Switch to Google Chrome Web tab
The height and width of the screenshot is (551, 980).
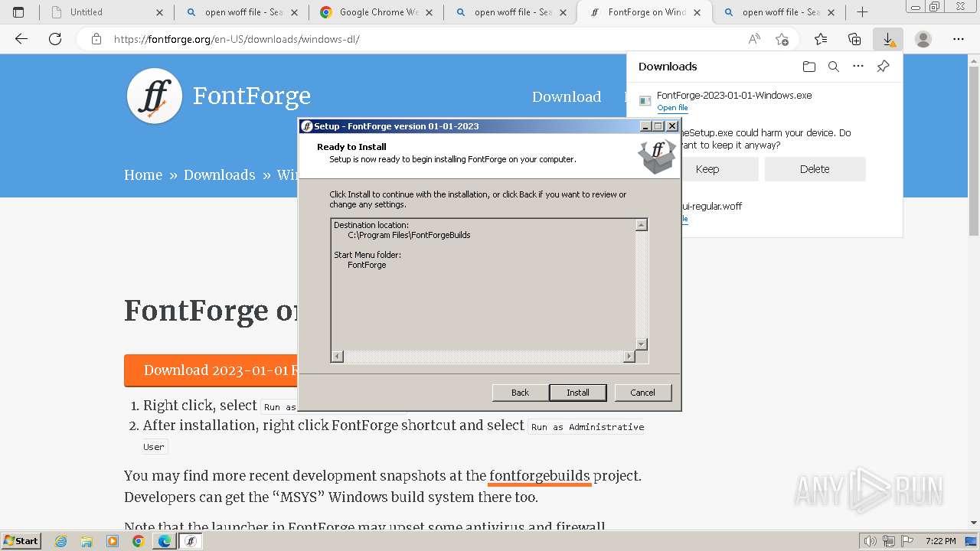coord(376,12)
